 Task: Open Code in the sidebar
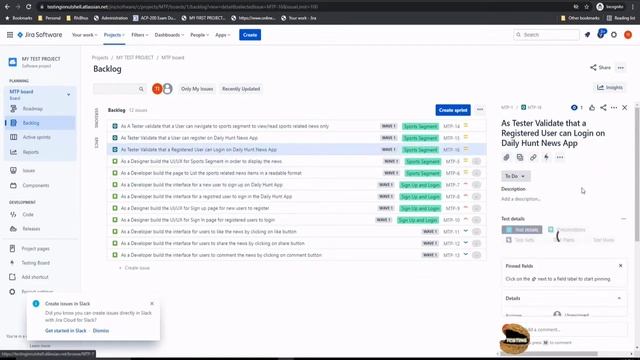click(x=28, y=214)
